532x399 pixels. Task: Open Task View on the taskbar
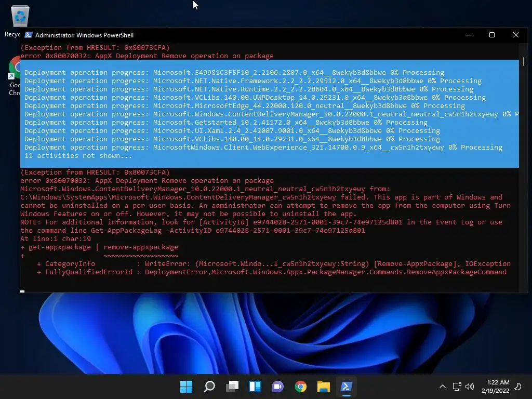[232, 387]
